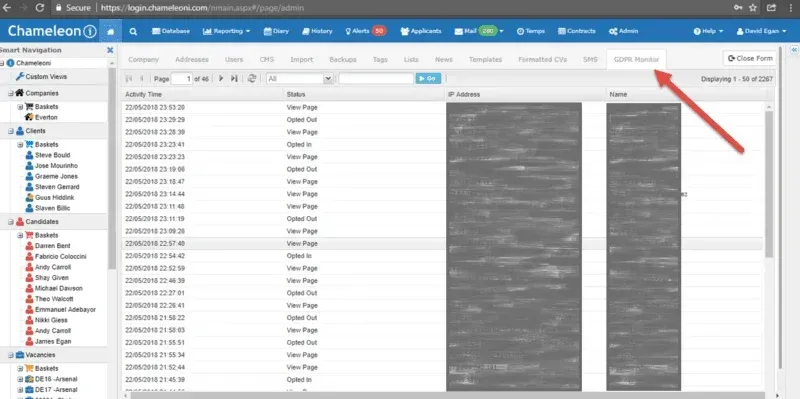Refresh the GDPR Monitor grid
Image resolution: width=800 pixels, height=399 pixels.
click(252, 79)
